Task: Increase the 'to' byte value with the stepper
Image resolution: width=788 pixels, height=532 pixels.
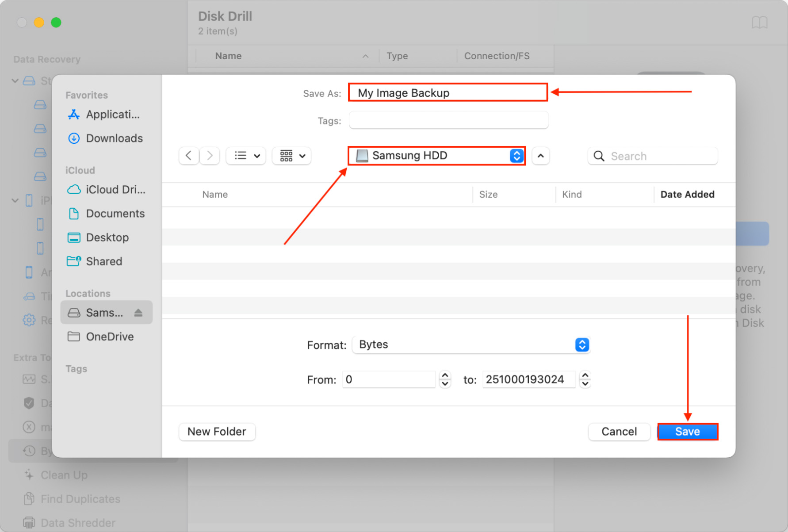Action: (x=585, y=376)
